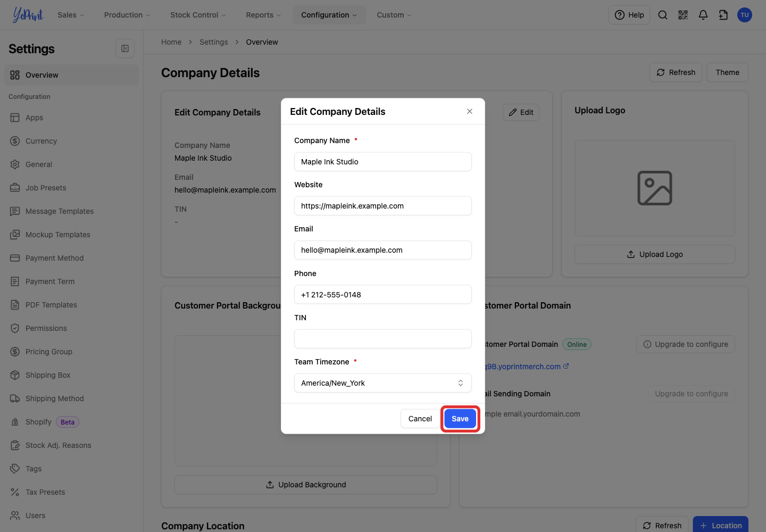This screenshot has width=766, height=532.
Task: Open the notifications bell
Action: click(x=703, y=15)
